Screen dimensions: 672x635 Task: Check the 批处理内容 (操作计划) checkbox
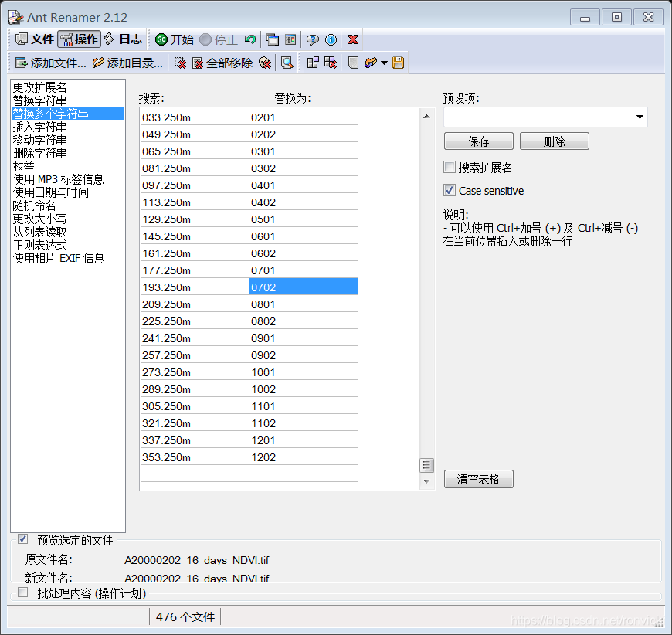click(x=23, y=593)
